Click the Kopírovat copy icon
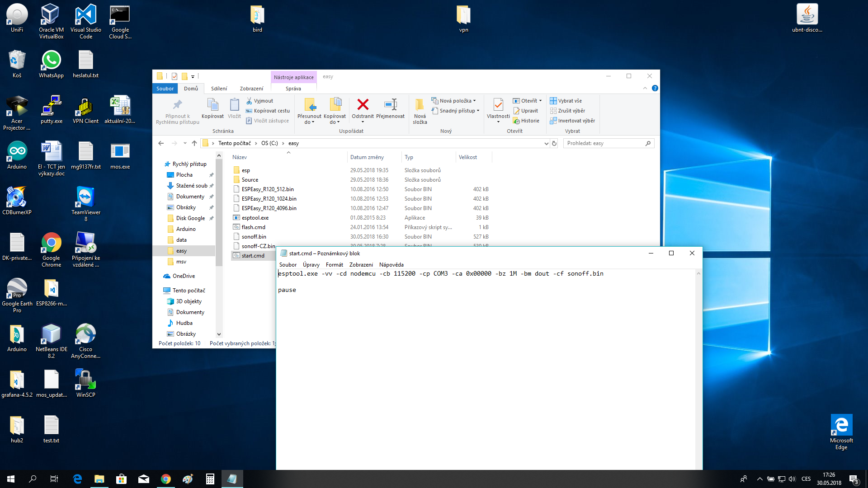Image resolution: width=868 pixels, height=488 pixels. coord(212,105)
